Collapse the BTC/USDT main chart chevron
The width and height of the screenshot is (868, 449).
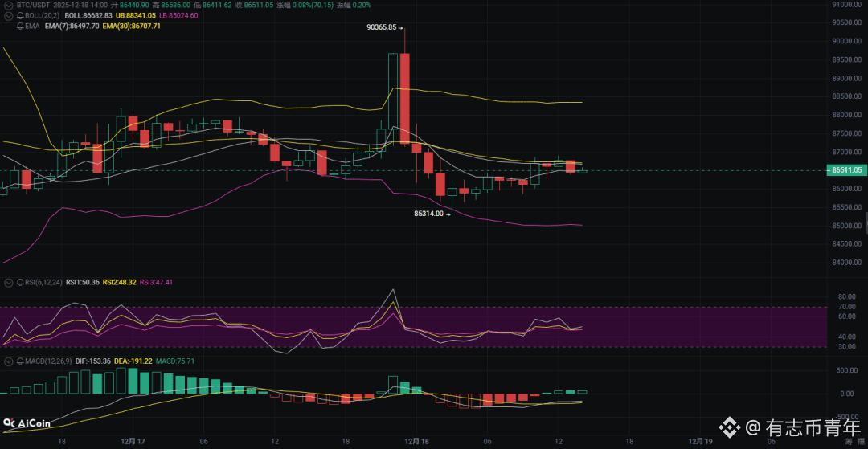(x=8, y=5)
